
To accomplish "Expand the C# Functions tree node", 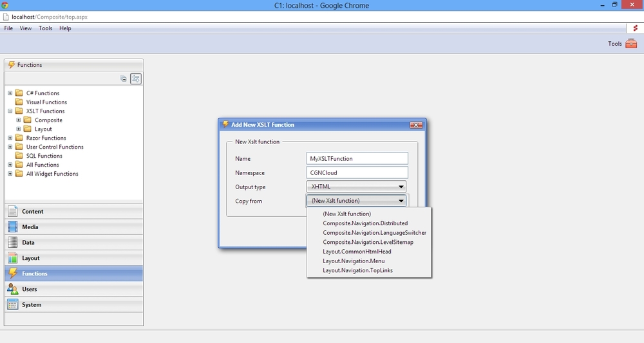I will point(10,93).
